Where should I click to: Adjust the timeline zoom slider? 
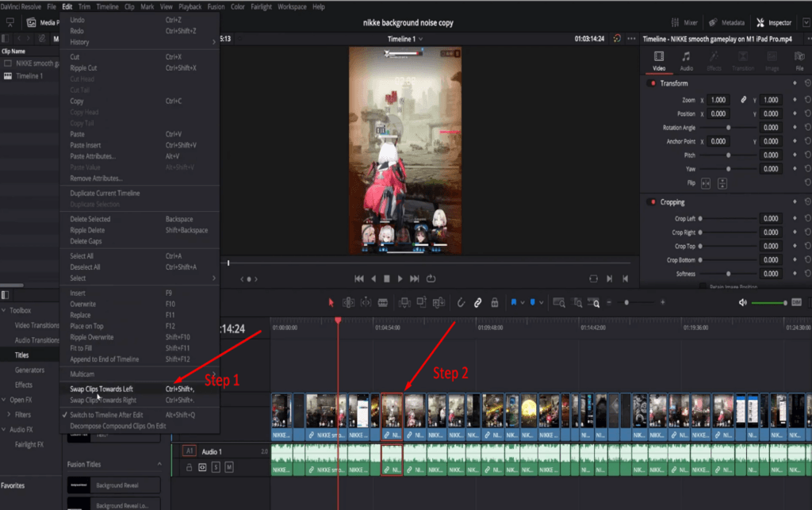point(626,303)
